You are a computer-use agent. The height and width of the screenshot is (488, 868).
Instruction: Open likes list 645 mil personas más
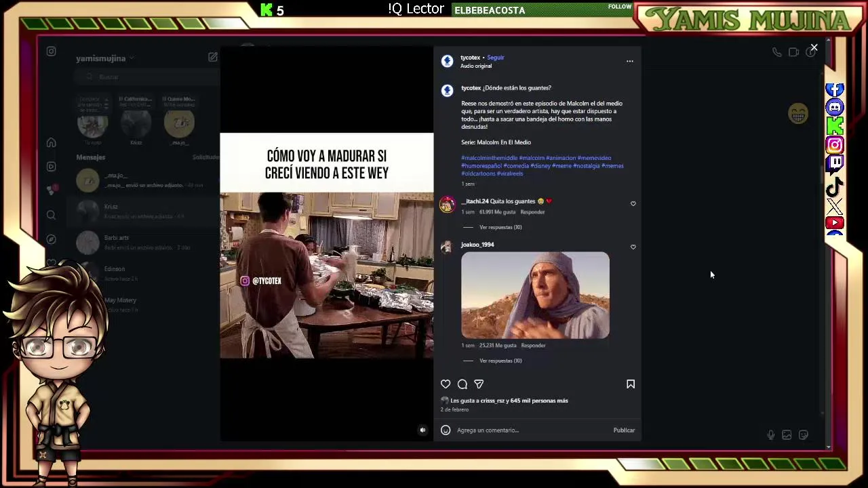[x=538, y=401]
